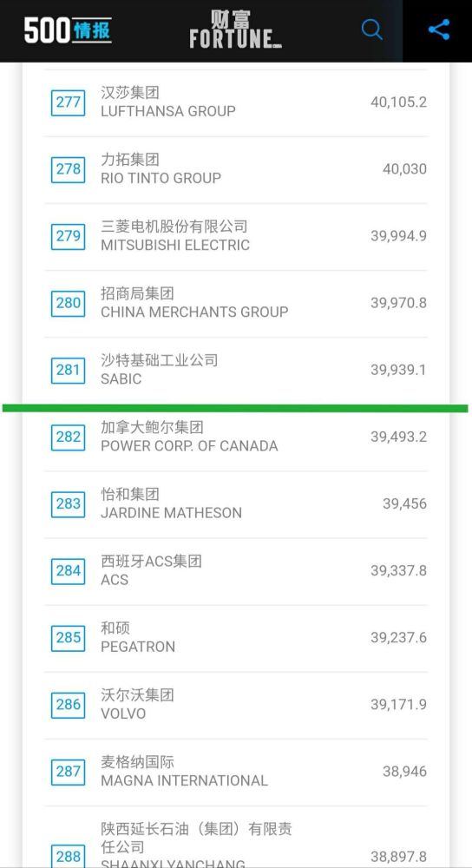Select Jardine Matheson listing

coord(236,505)
